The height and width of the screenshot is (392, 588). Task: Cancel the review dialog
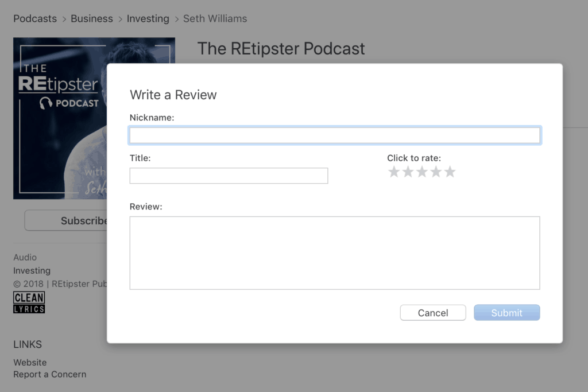pos(433,313)
